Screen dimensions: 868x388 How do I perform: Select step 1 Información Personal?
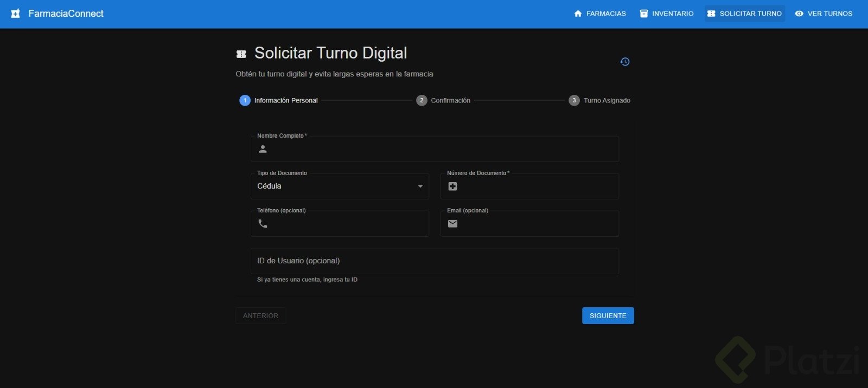click(279, 100)
